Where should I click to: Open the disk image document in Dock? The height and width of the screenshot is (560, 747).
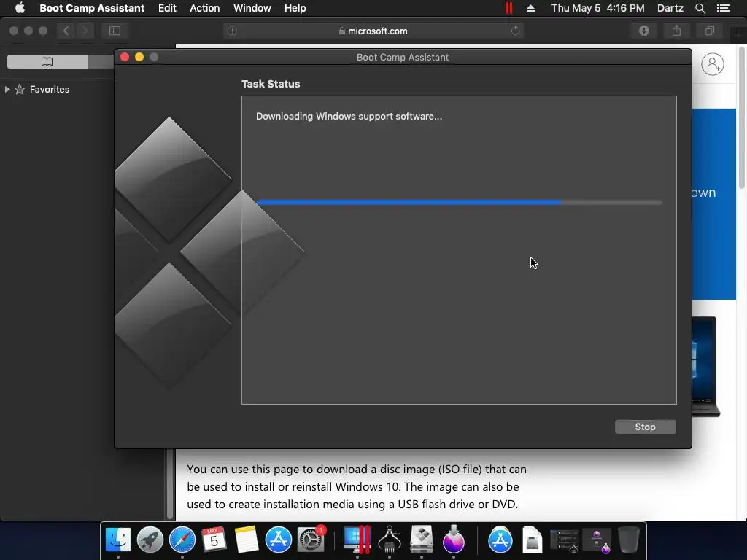pos(532,540)
